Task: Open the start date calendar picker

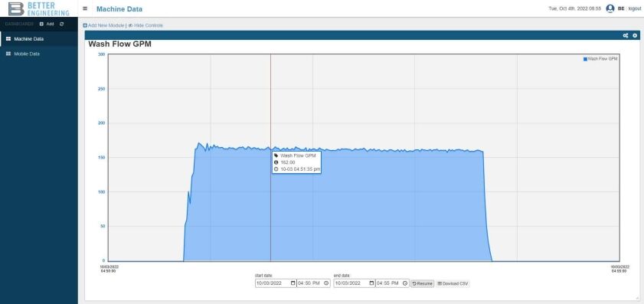Action: click(293, 283)
